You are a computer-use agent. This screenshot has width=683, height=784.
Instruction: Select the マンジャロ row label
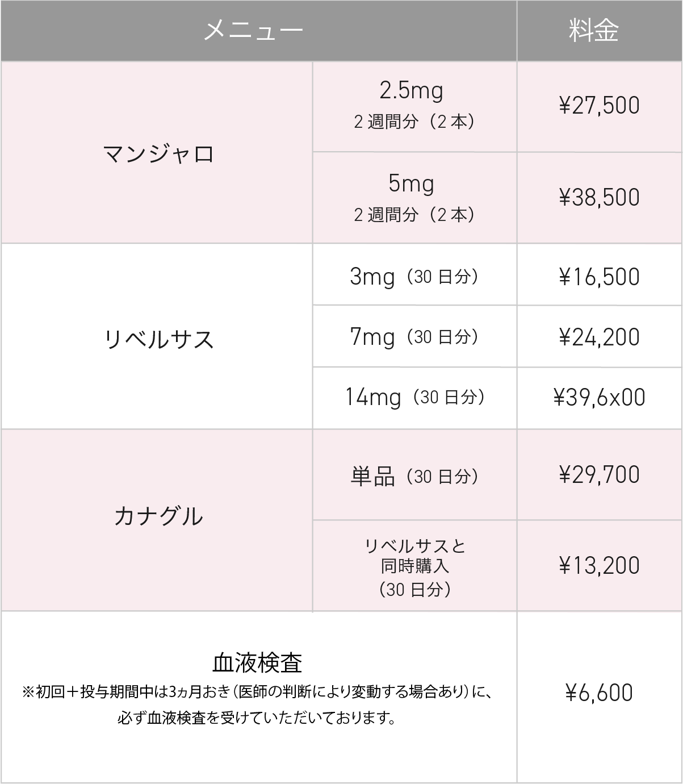point(158,154)
